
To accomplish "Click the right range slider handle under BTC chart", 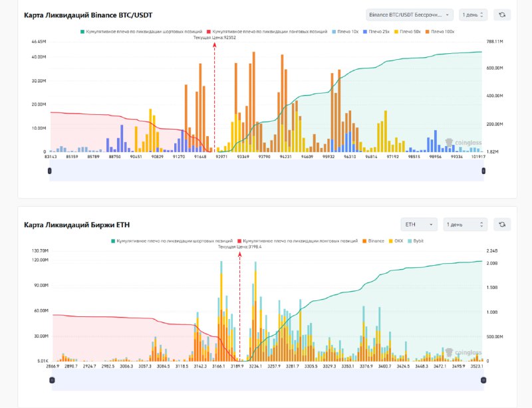I will coord(483,171).
